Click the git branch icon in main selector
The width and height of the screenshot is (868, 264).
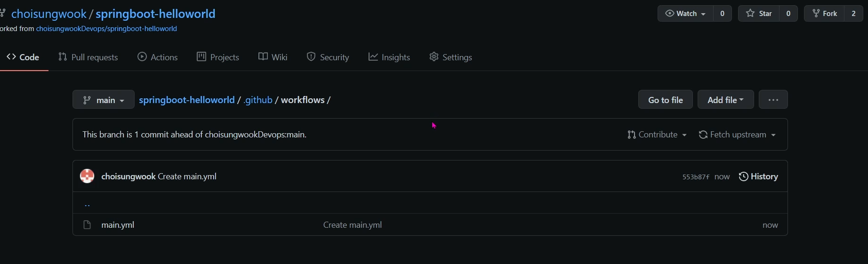(87, 100)
